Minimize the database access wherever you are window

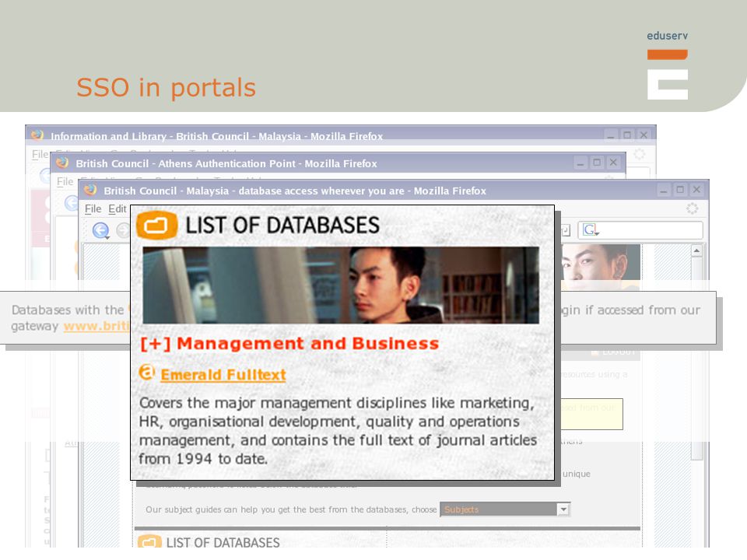pyautogui.click(x=663, y=191)
